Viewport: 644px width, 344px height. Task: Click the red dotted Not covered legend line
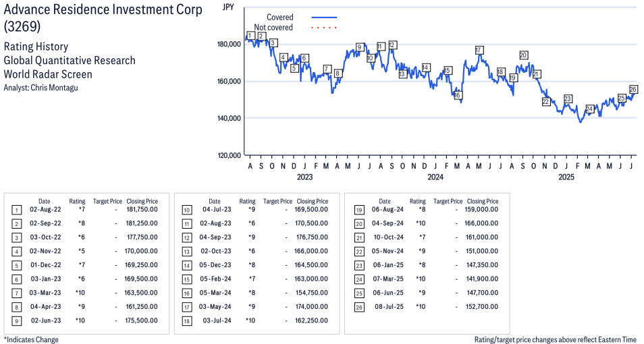coord(324,28)
